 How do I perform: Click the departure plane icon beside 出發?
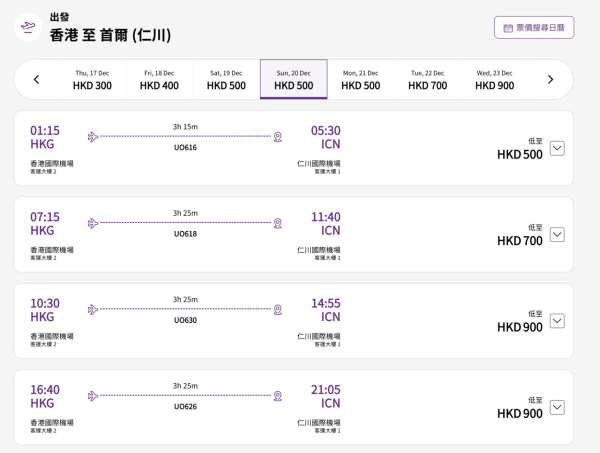(28, 27)
